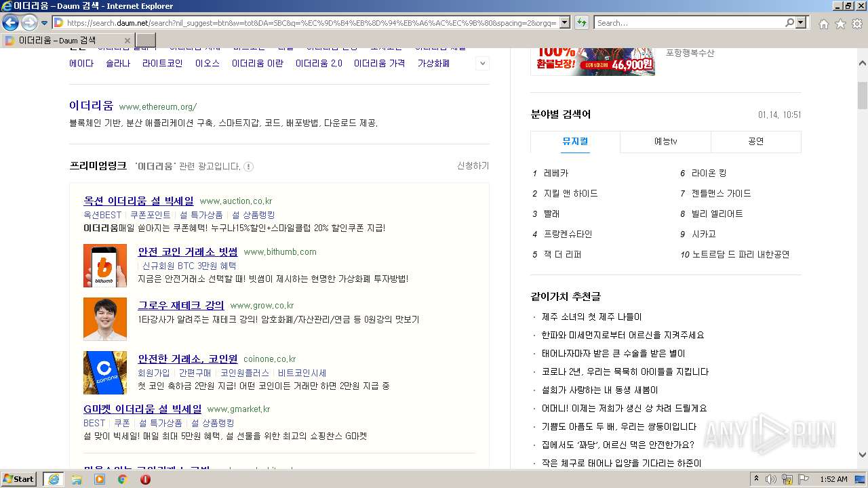Image resolution: width=868 pixels, height=488 pixels.
Task: Open Internet Explorer taskbar icon
Action: (x=54, y=479)
